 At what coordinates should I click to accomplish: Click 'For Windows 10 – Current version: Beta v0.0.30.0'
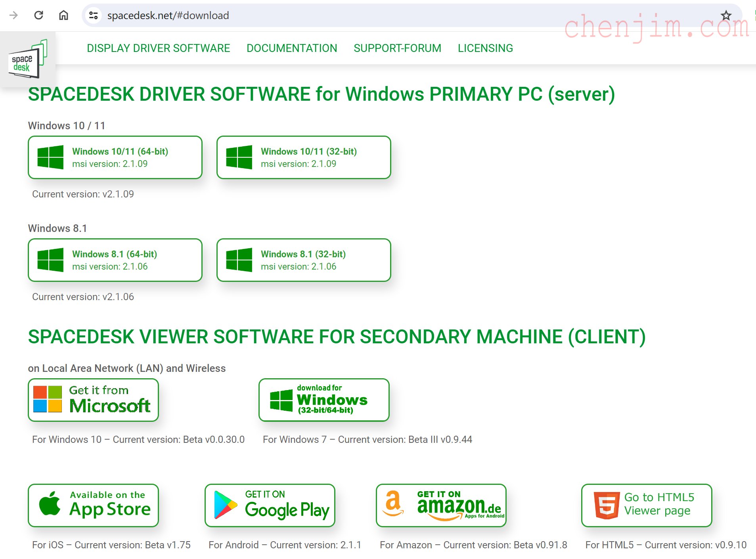coord(138,440)
